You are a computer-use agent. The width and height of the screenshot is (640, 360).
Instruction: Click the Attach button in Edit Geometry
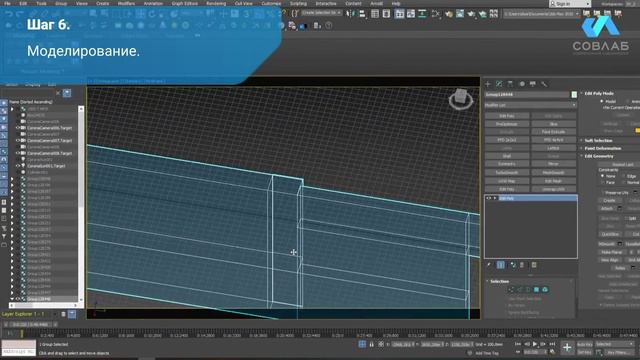(x=607, y=209)
